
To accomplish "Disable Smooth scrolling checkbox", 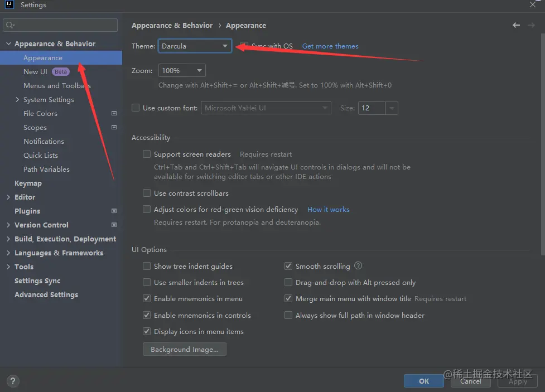I will [x=288, y=267].
